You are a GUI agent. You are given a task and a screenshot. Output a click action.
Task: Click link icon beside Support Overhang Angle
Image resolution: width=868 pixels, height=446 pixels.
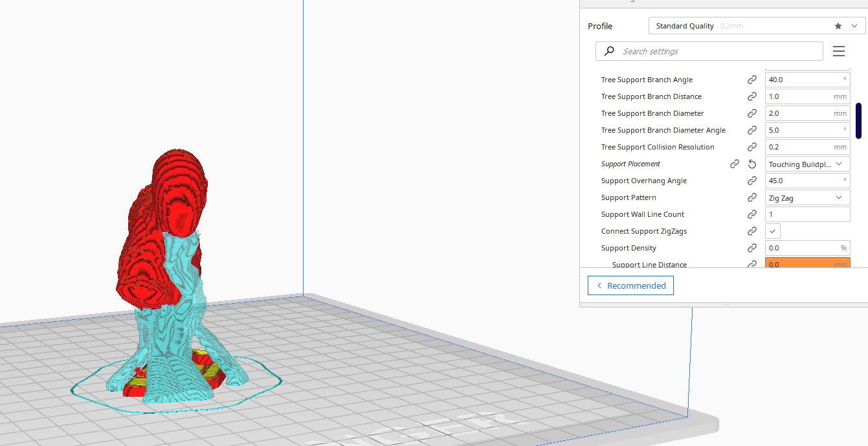752,181
